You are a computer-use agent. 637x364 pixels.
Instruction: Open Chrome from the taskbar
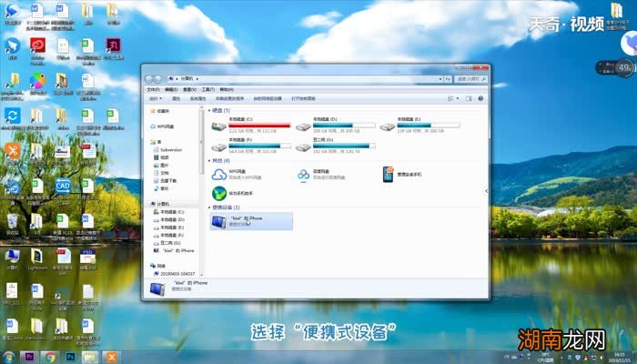pyautogui.click(x=50, y=357)
